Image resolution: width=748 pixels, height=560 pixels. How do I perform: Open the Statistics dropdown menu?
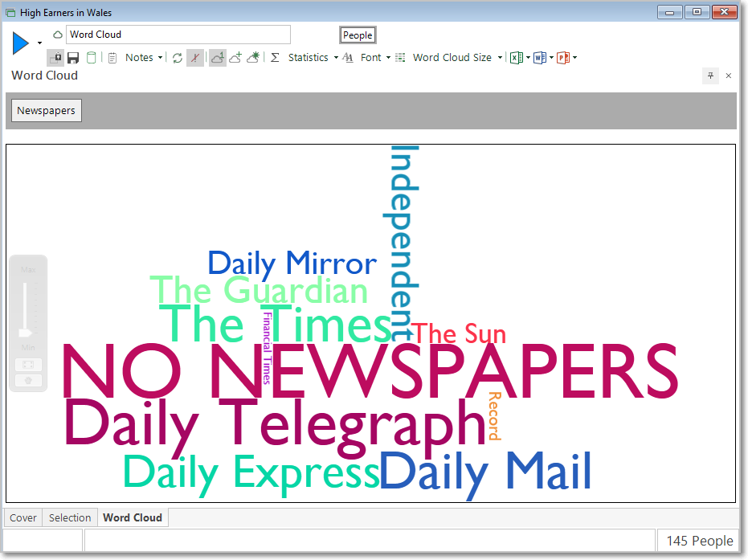coord(313,58)
